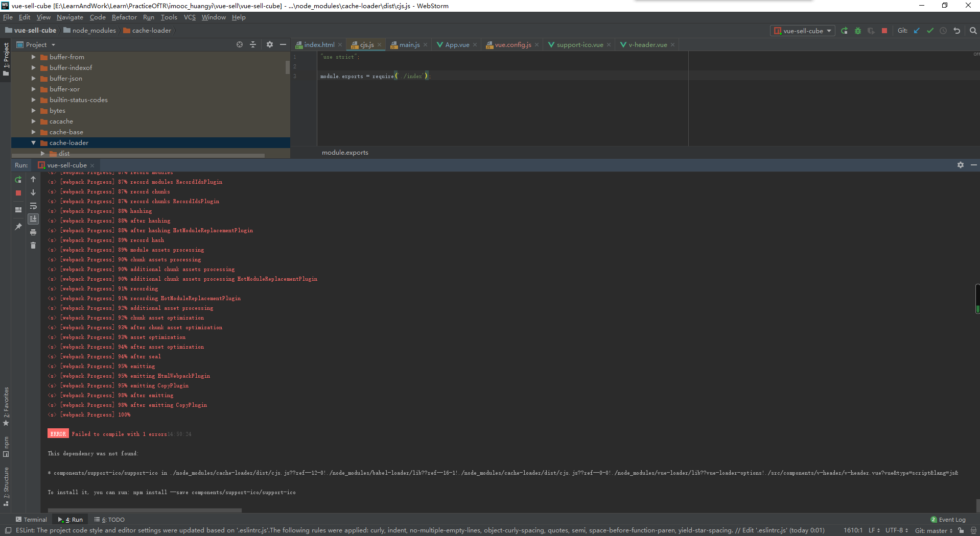The image size is (980, 536).
Task: Open the File menu
Action: 8,17
